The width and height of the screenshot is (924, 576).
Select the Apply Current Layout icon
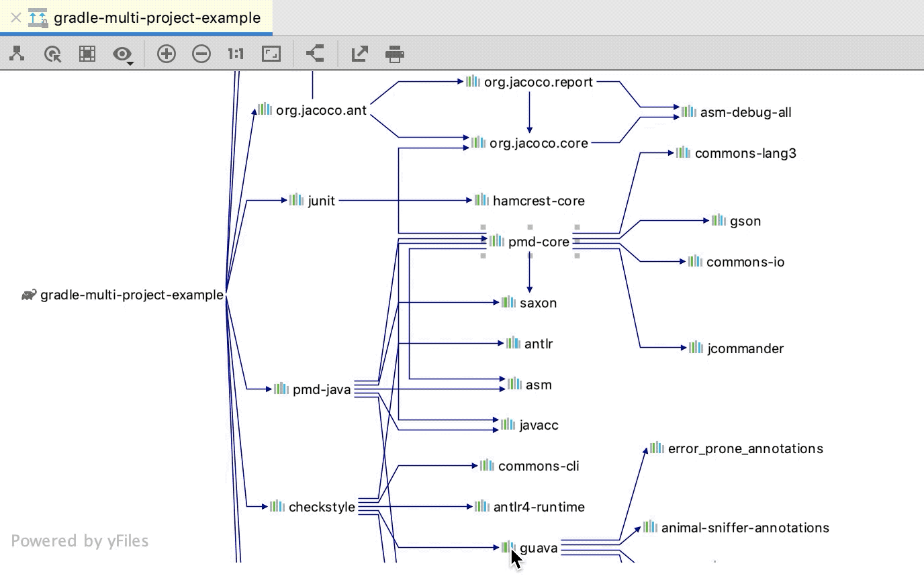click(x=17, y=54)
